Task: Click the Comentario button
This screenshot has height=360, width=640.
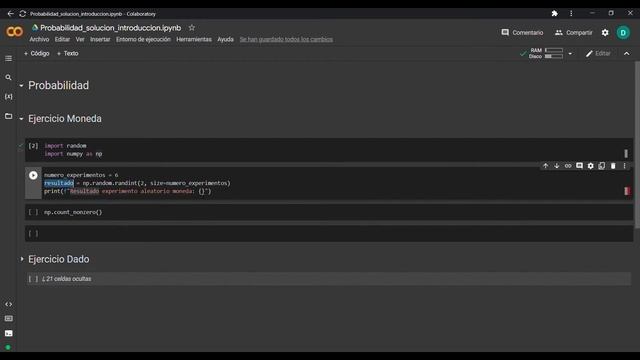Action: 522,33
